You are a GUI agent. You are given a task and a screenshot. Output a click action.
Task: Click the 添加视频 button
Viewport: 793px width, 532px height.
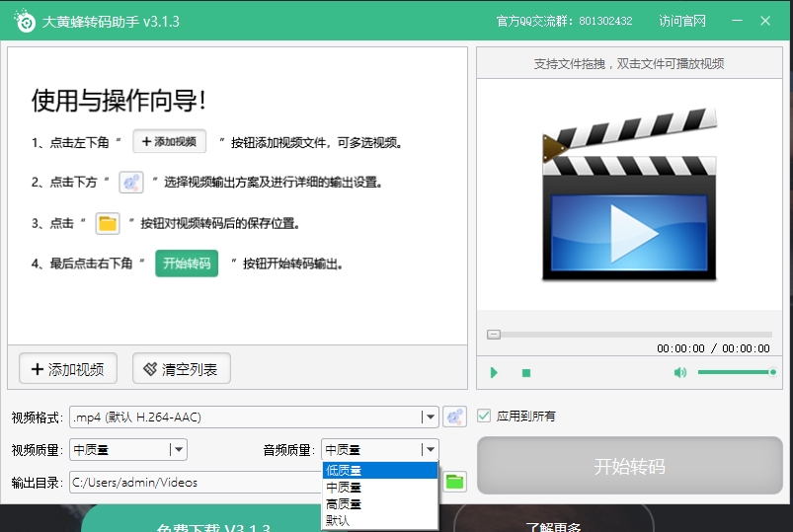click(68, 369)
